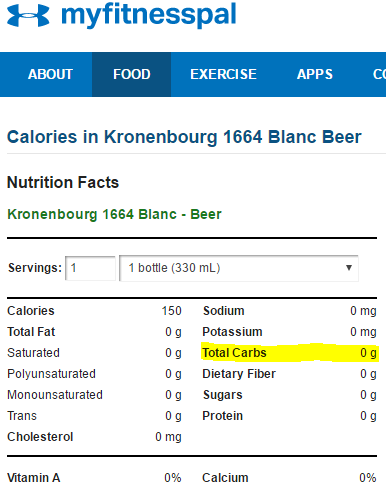The width and height of the screenshot is (386, 482).
Task: Click the Kronenbourg 1664 Blanc - Beer link
Action: click(114, 214)
